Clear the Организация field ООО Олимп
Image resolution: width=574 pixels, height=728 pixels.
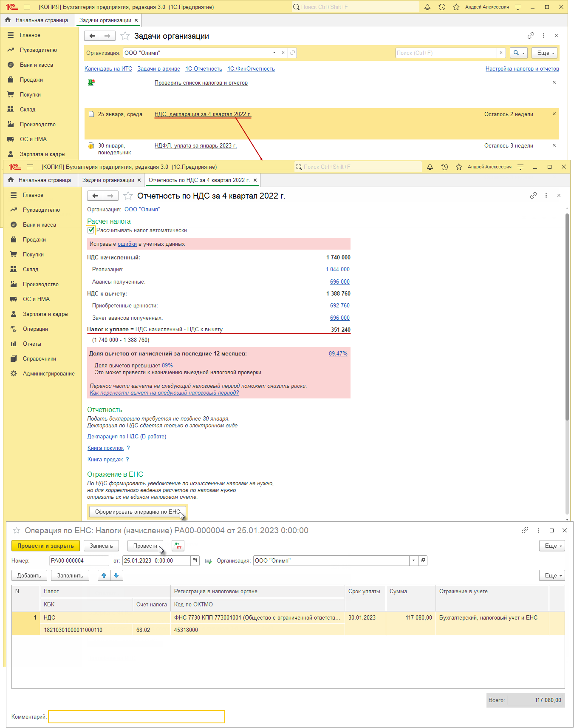[283, 53]
